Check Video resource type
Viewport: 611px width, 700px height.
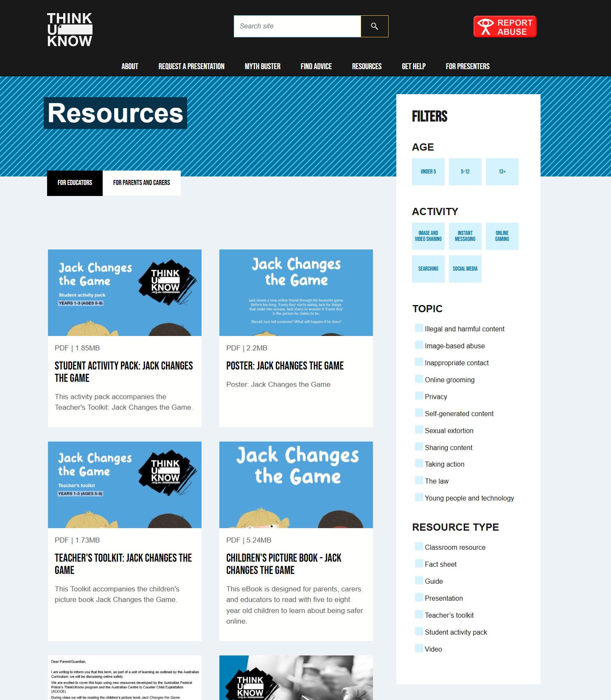tap(419, 649)
